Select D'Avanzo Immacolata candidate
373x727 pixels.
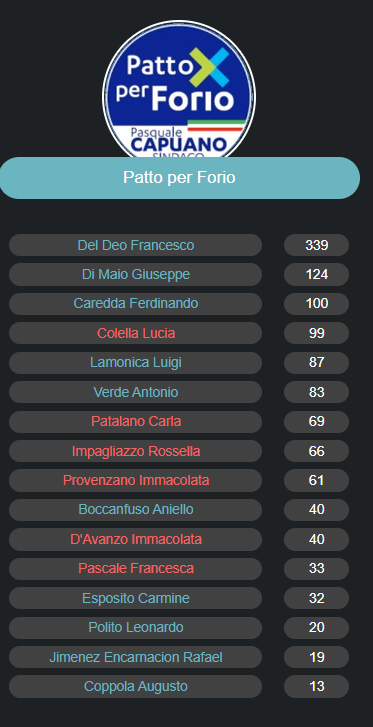coord(135,539)
